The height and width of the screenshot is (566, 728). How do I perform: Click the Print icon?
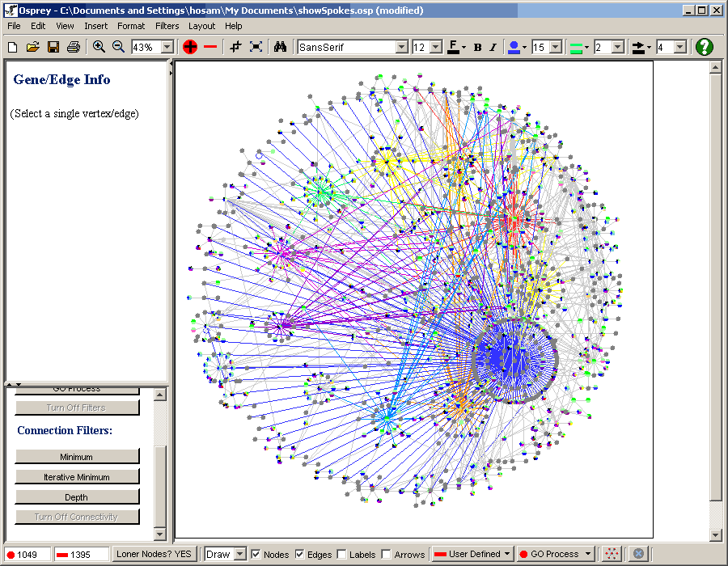[x=74, y=47]
